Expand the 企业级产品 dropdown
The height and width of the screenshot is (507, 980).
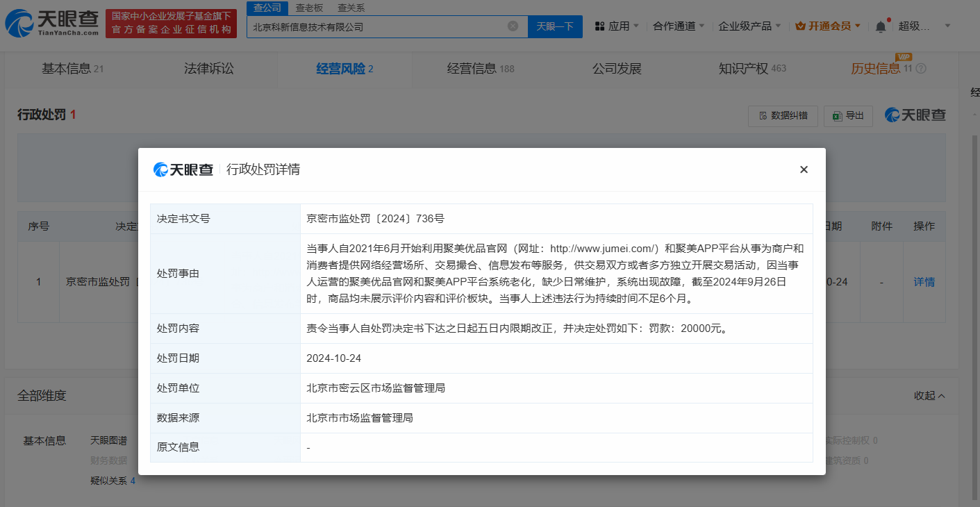pyautogui.click(x=749, y=26)
